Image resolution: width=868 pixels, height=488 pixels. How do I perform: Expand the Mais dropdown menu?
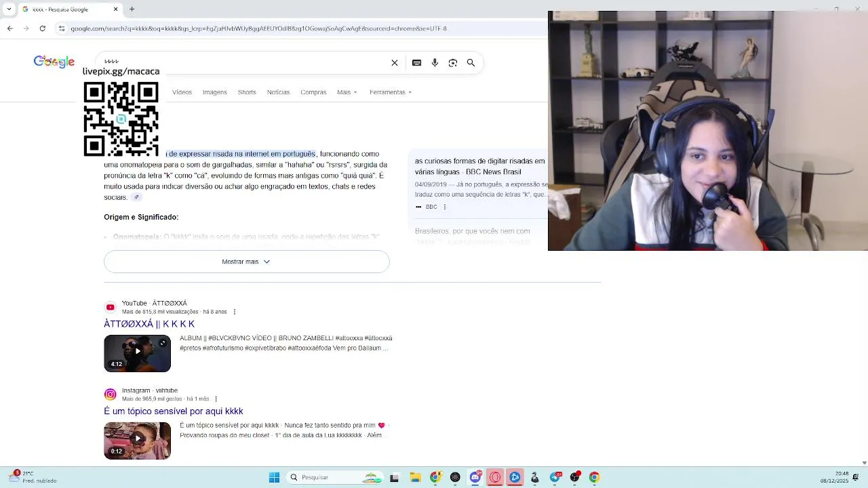(347, 92)
